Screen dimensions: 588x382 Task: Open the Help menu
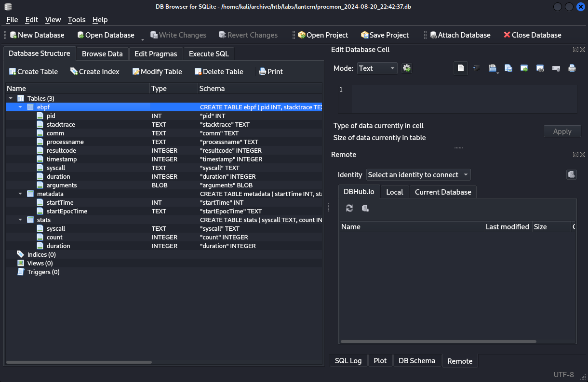(x=100, y=20)
